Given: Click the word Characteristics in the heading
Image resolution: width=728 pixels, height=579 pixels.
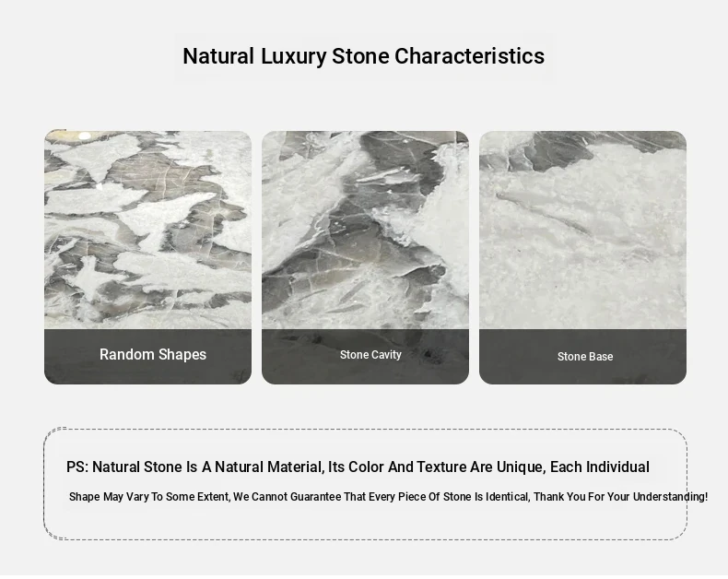Looking at the screenshot, I should point(469,56).
